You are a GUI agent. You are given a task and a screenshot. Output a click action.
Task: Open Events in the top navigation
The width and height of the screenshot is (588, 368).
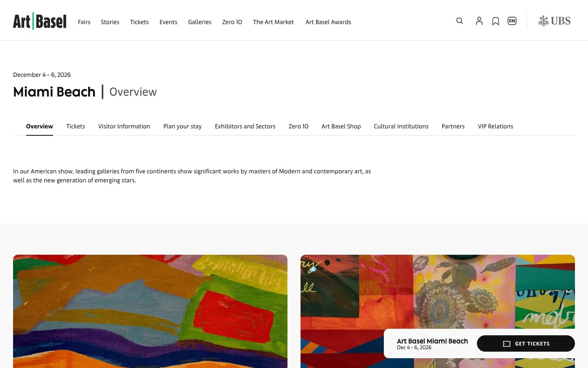pyautogui.click(x=168, y=22)
